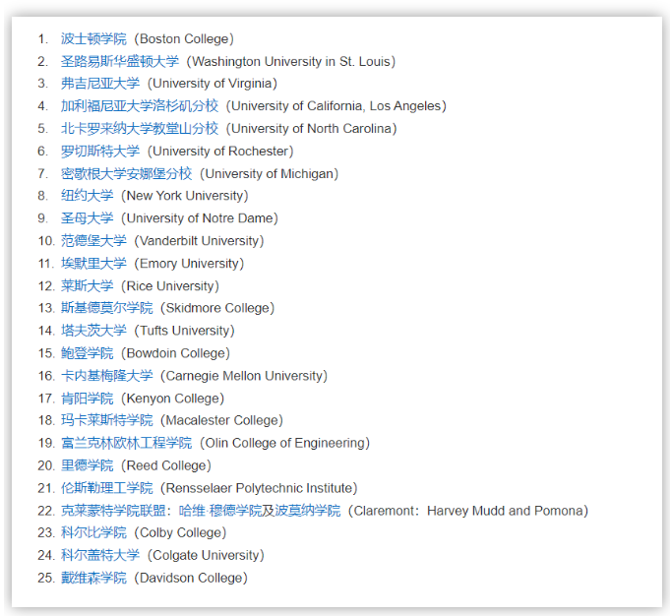Open the 波士顿学院 link

tap(93, 39)
